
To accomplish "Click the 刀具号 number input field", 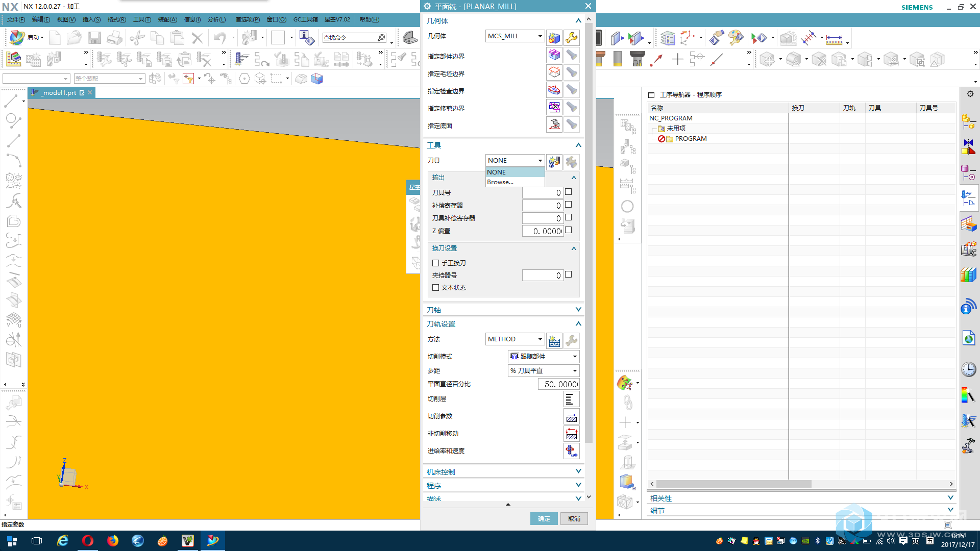I will click(543, 192).
